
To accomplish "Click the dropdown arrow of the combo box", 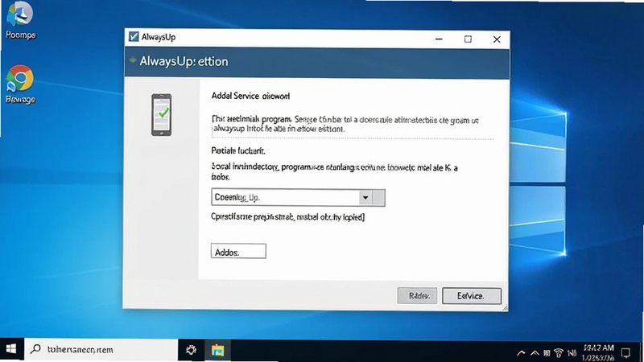I will [x=365, y=197].
